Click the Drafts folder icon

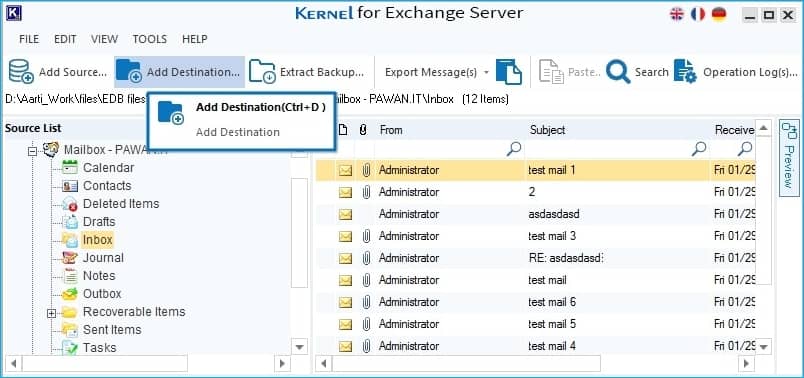click(70, 222)
